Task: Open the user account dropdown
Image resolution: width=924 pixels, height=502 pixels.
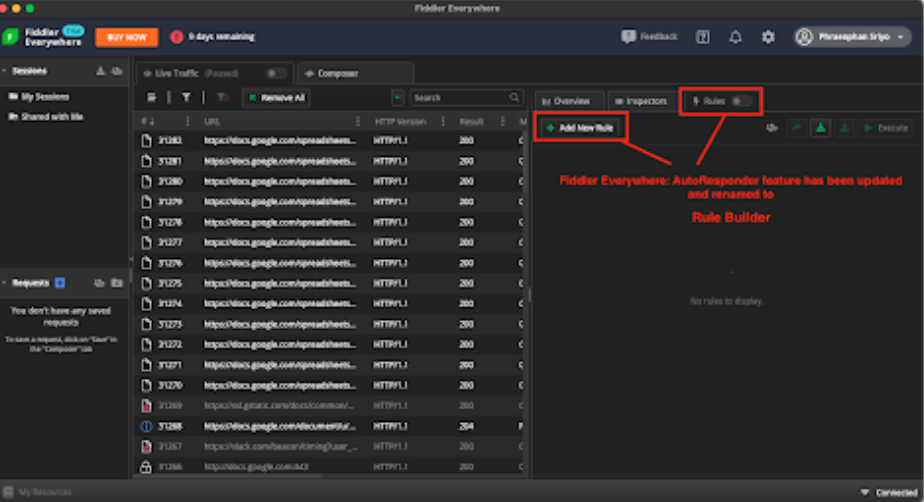Action: pos(853,37)
